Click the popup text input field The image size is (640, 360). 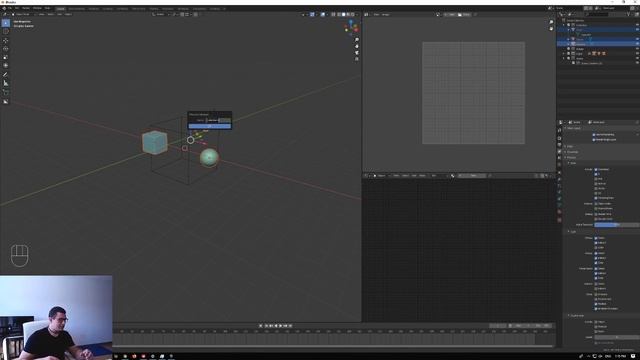click(x=218, y=120)
